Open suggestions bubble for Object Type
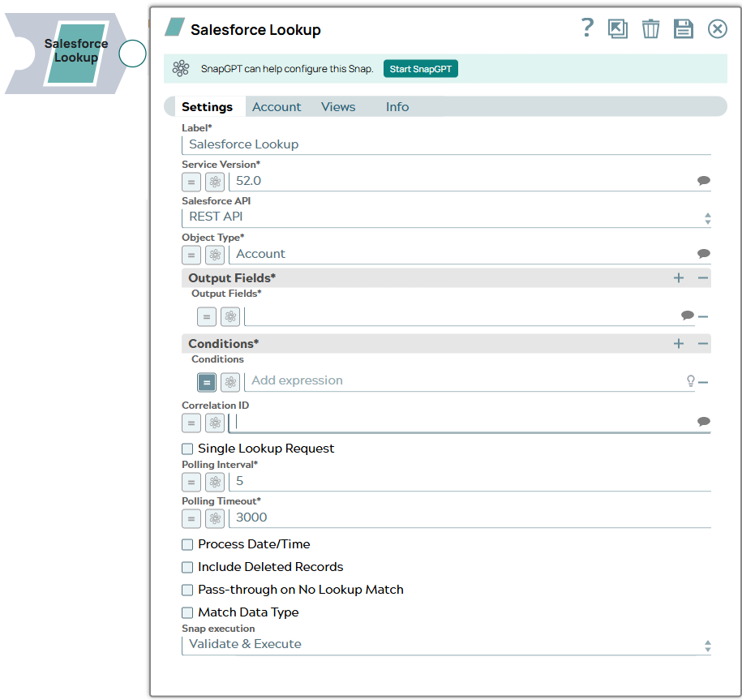The width and height of the screenshot is (742, 700). point(704,254)
